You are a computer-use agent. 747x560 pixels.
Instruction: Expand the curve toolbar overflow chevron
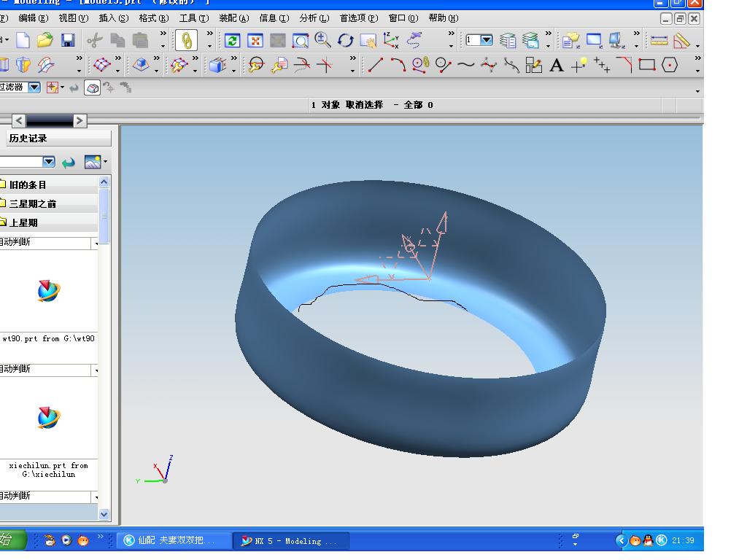(697, 58)
